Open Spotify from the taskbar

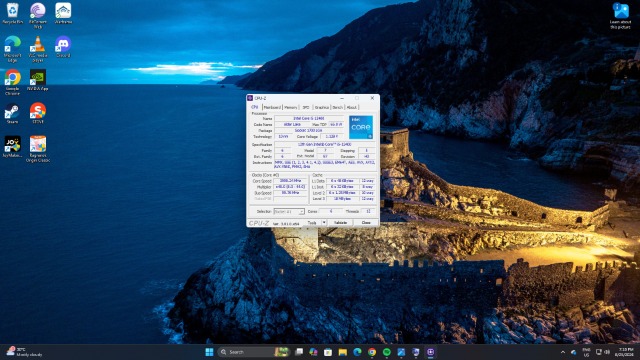[x=387, y=352]
